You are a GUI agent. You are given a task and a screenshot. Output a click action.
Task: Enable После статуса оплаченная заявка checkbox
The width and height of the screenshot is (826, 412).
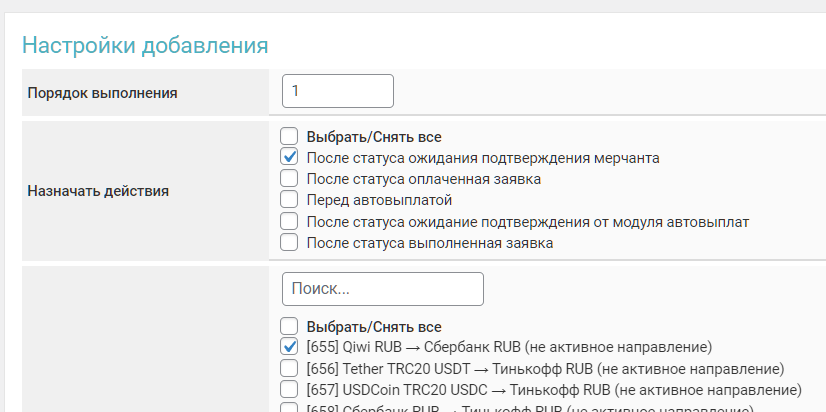pyautogui.click(x=289, y=179)
